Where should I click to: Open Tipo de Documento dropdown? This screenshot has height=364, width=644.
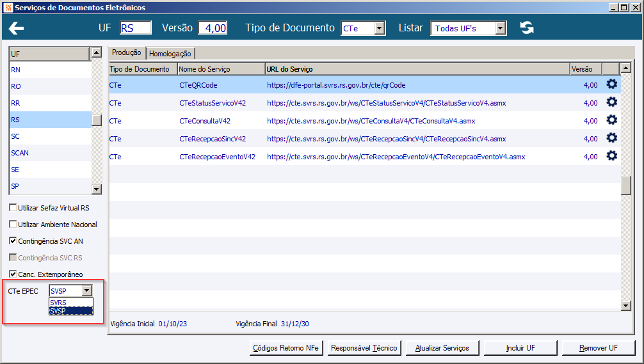coord(380,28)
